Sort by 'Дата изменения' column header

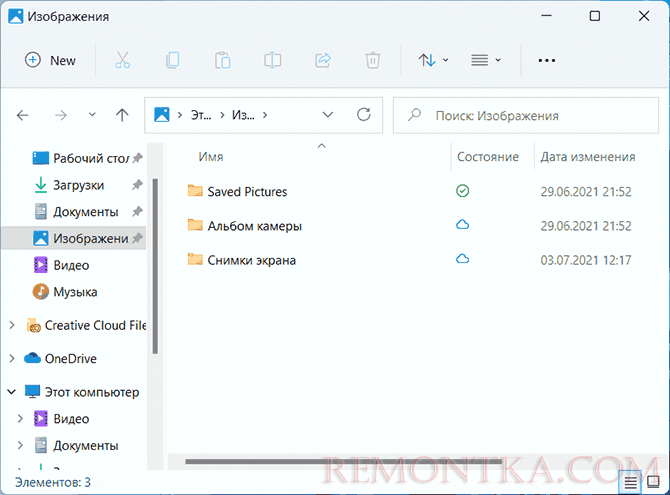coord(588,157)
